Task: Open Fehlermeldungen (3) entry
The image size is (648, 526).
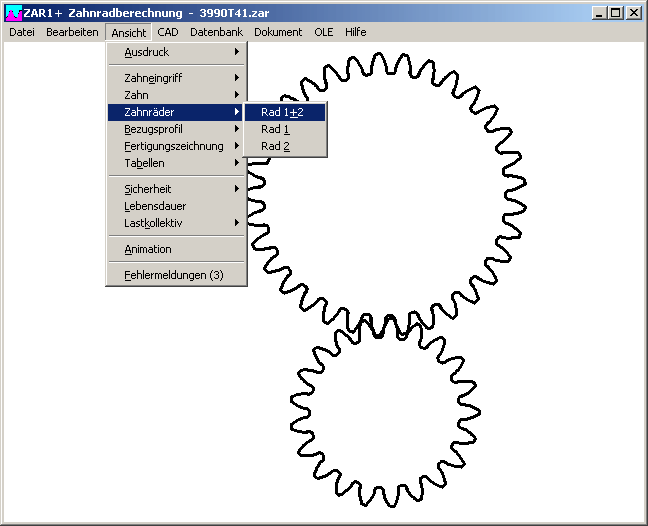Action: pyautogui.click(x=176, y=275)
